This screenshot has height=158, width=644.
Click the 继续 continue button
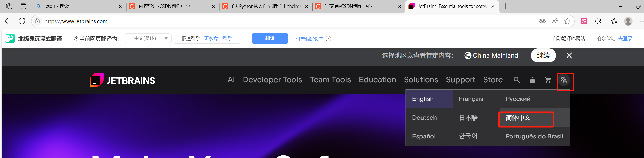tap(543, 55)
